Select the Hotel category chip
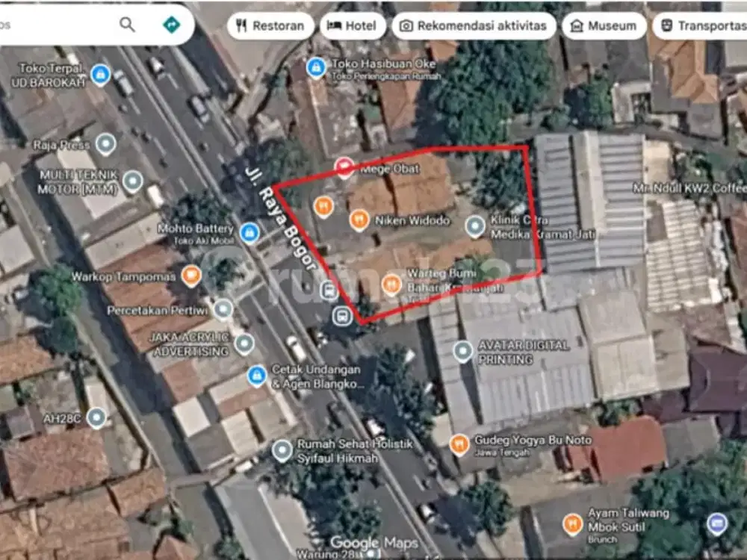747x560 pixels. point(353,25)
